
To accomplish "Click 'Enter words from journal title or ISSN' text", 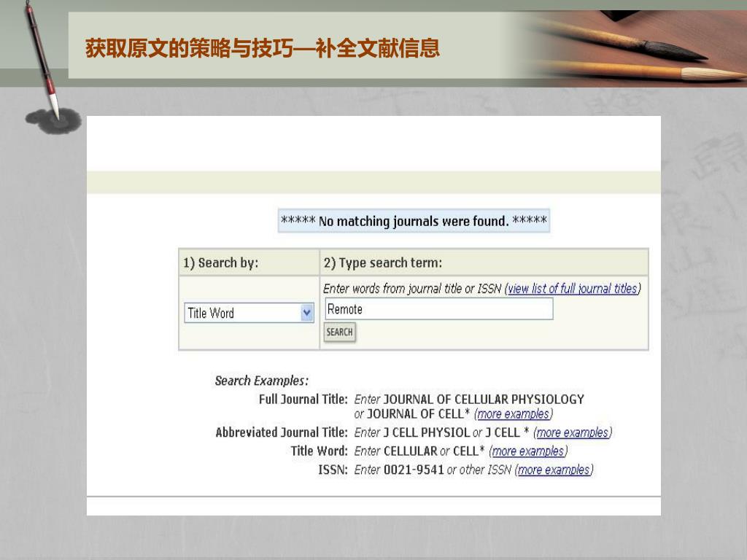I will tap(412, 288).
